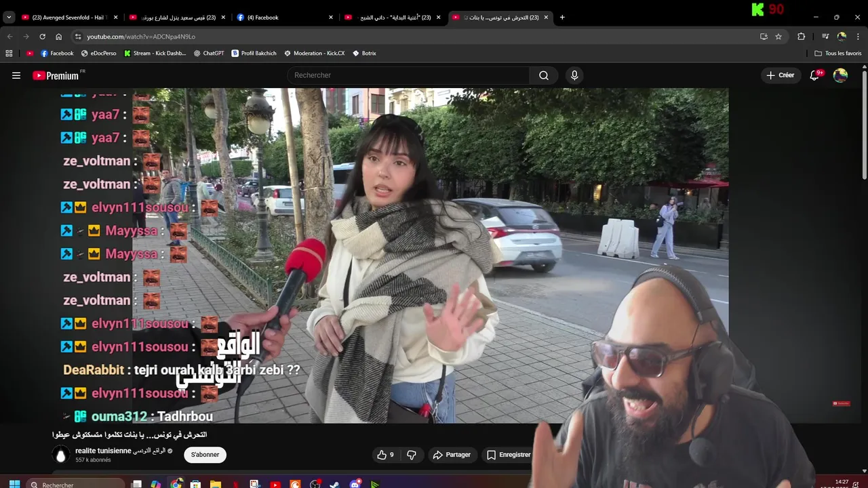The width and height of the screenshot is (868, 488).
Task: Click the Créer button
Action: coord(780,75)
